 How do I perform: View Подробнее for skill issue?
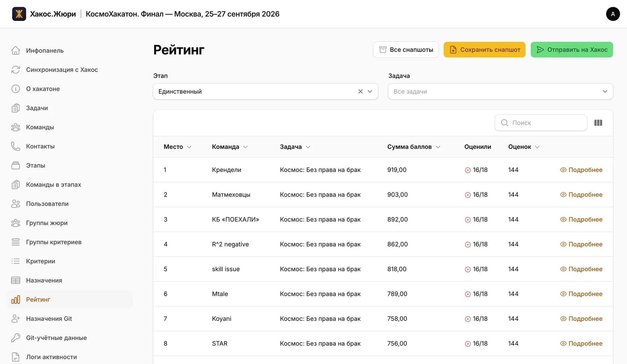click(x=581, y=269)
